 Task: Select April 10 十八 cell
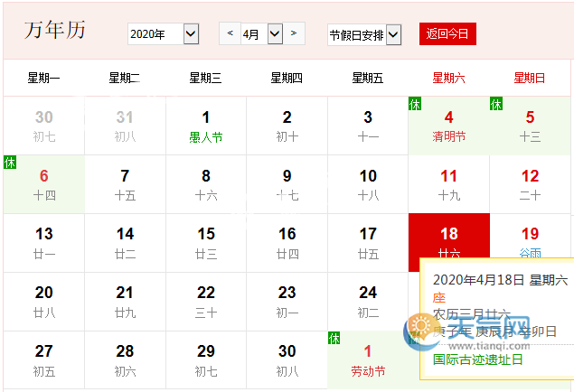tap(368, 184)
